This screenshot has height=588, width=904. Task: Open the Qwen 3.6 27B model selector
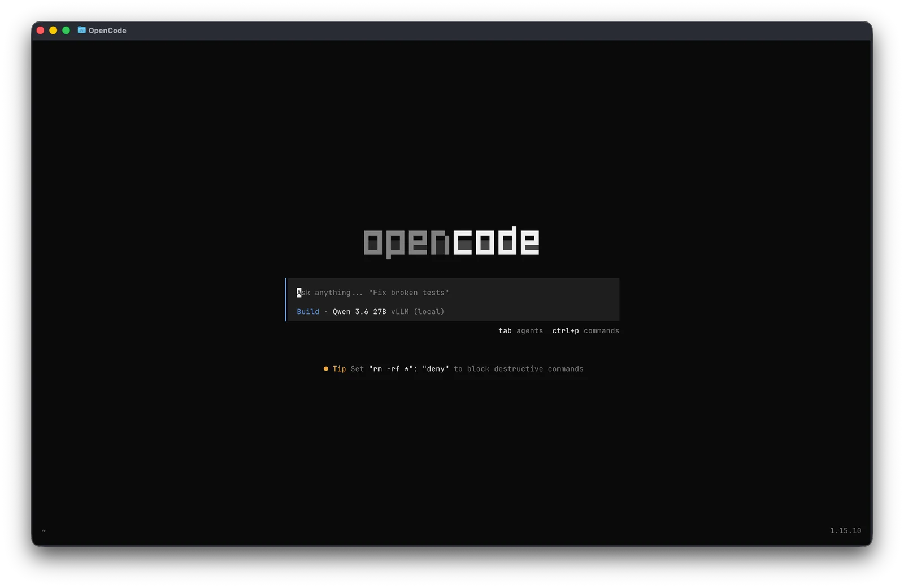359,312
